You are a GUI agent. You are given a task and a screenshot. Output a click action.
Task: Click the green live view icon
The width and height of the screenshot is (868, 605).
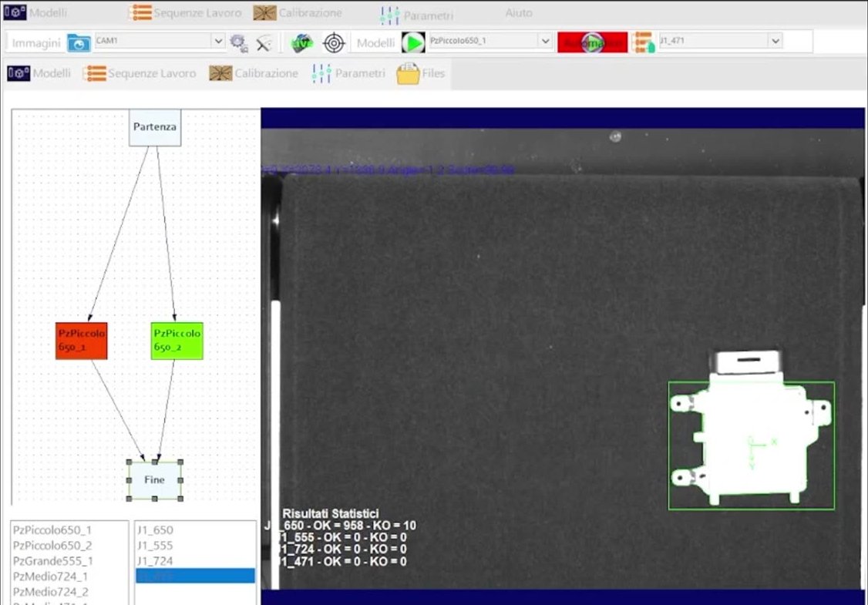[301, 42]
